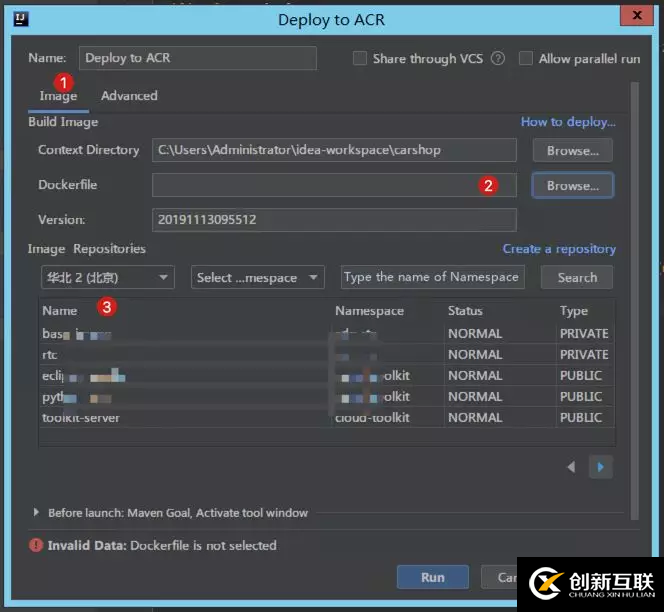Open the Share through VCS help icon

498,58
